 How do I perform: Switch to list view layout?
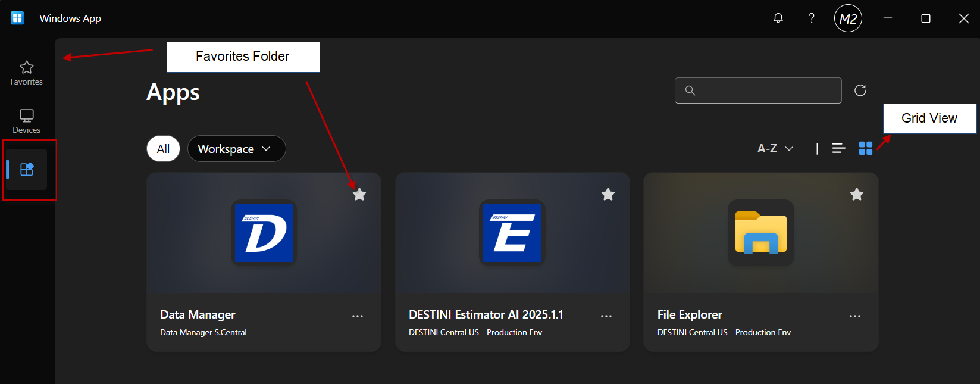point(838,148)
